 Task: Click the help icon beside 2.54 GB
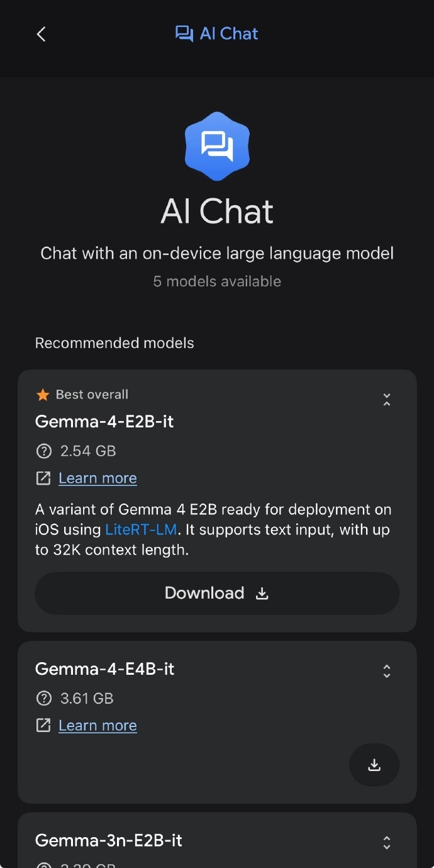43,451
